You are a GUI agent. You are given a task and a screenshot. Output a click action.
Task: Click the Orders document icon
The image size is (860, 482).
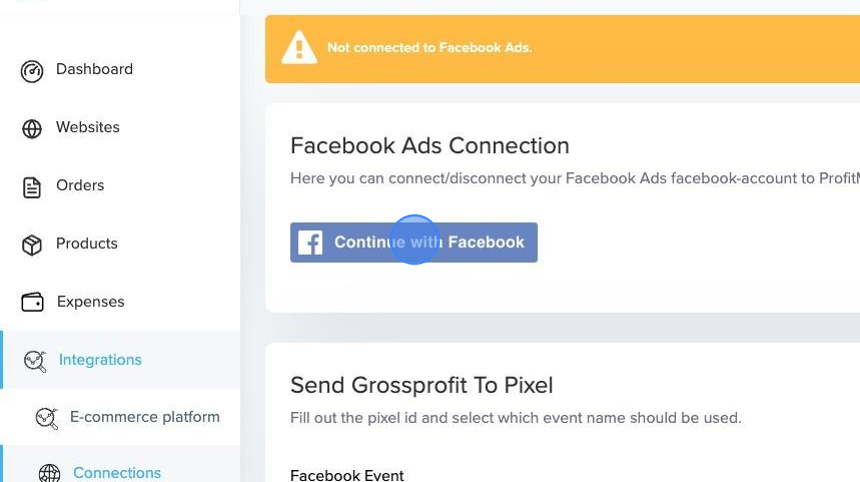tap(32, 187)
